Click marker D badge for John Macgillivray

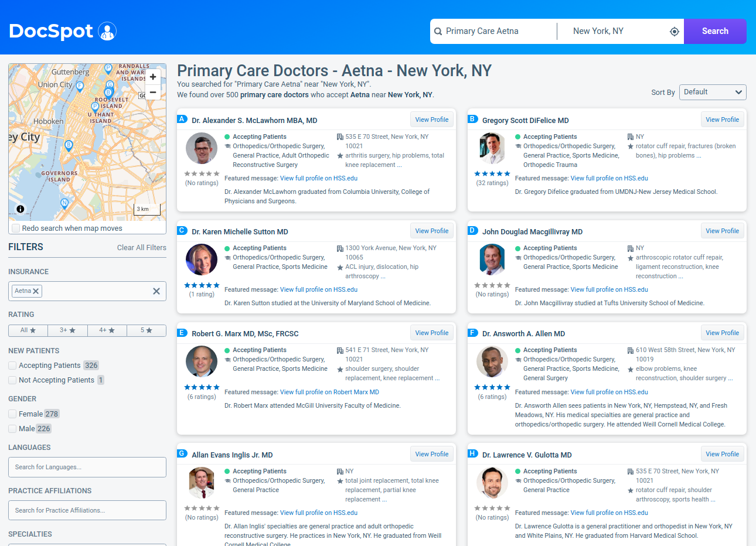472,230
